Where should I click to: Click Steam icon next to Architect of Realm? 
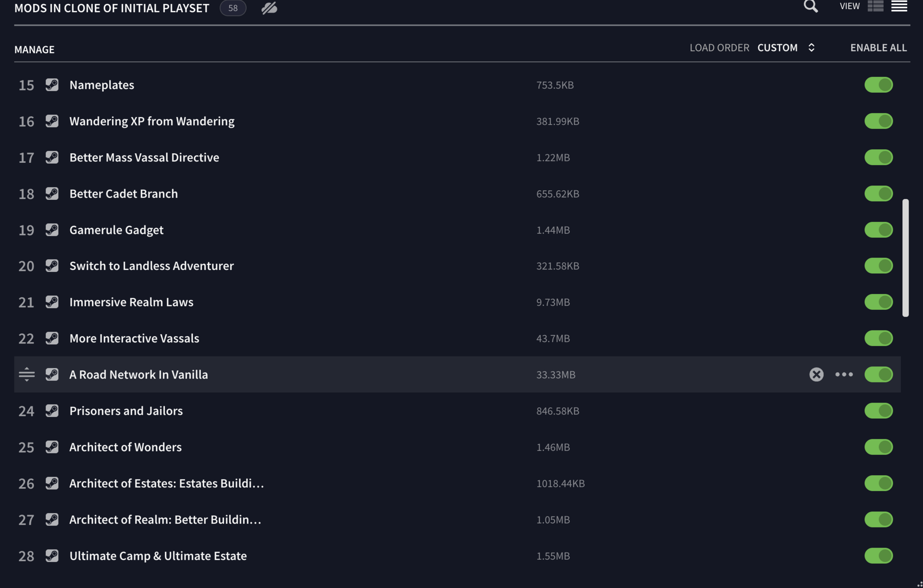[x=52, y=519]
